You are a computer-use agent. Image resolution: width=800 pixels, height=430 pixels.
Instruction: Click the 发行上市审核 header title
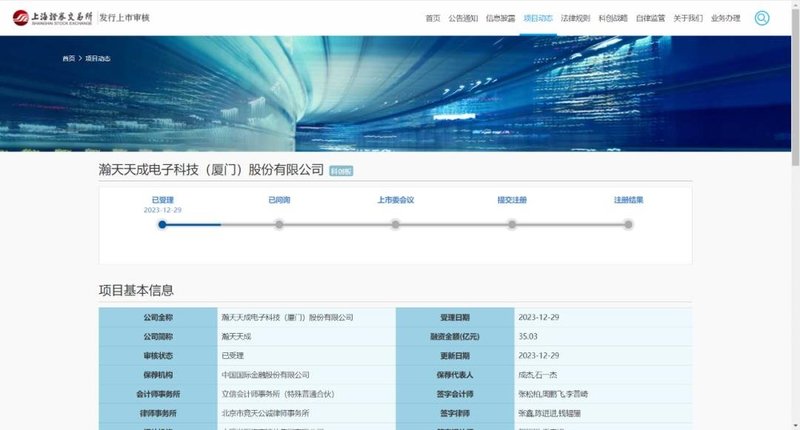124,18
